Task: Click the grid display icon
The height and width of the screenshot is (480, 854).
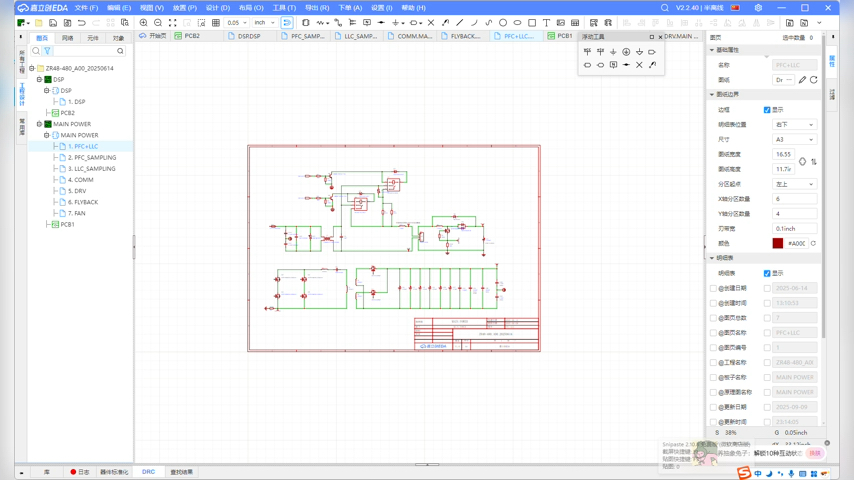Action: pos(216,23)
